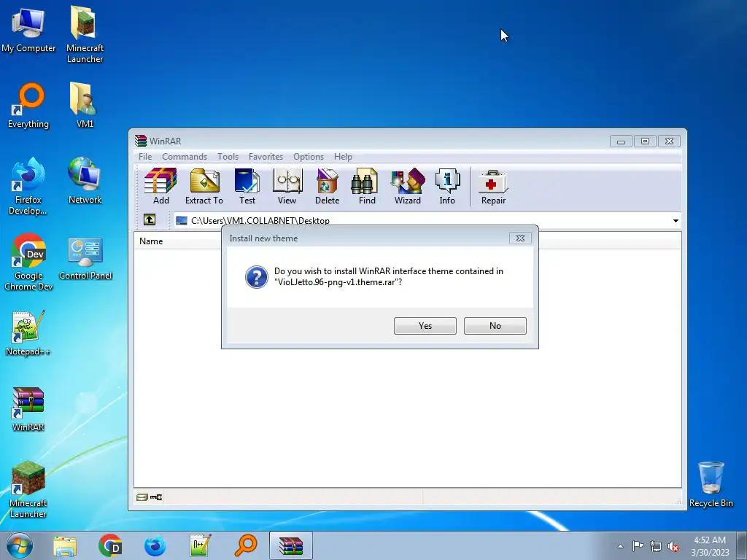Select the Recycle Bin icon

point(711,484)
